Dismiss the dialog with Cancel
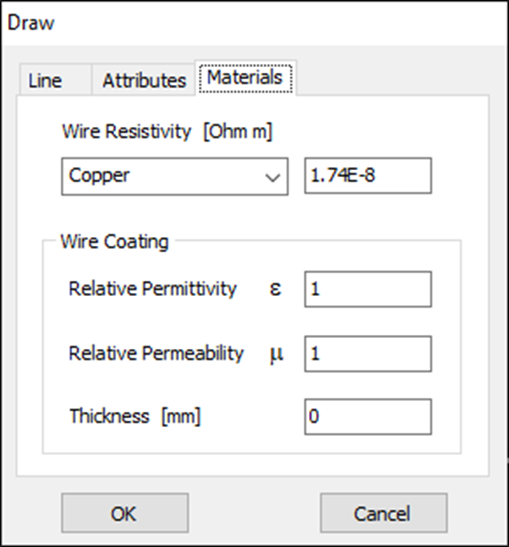Viewport: 509px width, 547px height. tap(384, 513)
